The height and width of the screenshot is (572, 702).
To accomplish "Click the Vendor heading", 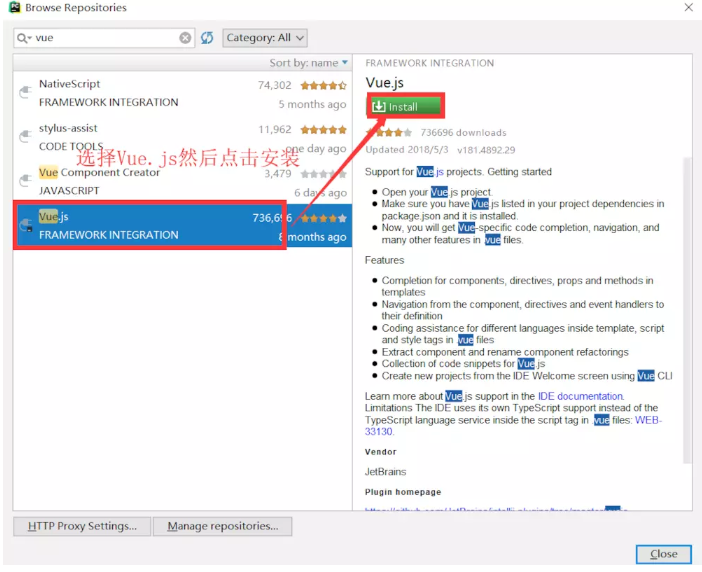I will point(381,452).
